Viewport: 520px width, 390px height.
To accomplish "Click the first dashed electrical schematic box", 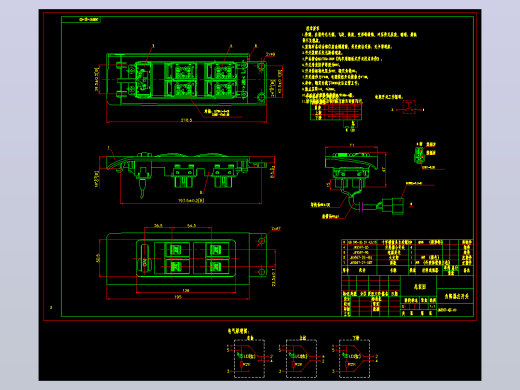I will tap(249, 359).
